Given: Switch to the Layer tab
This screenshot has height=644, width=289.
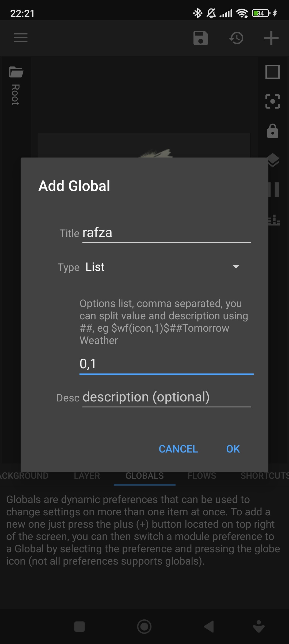Looking at the screenshot, I should click(x=87, y=476).
